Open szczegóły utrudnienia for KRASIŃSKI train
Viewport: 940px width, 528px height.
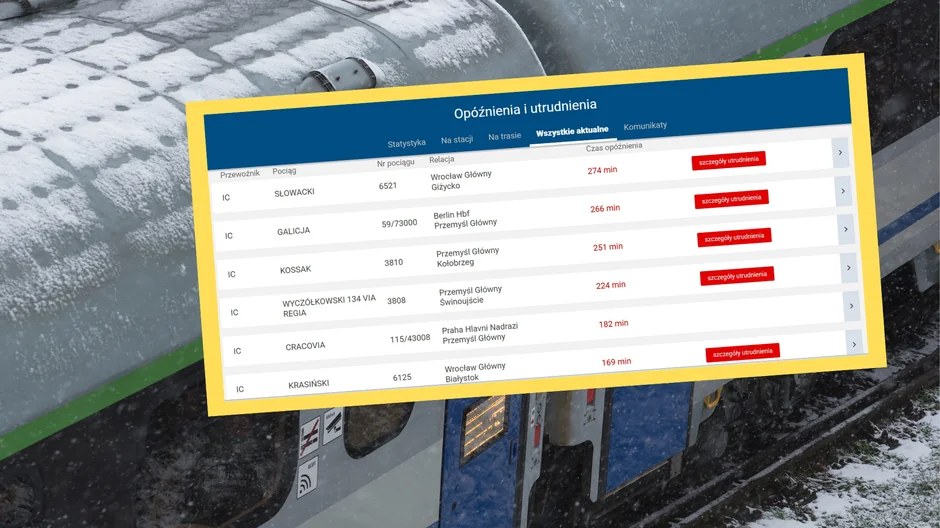pos(742,352)
